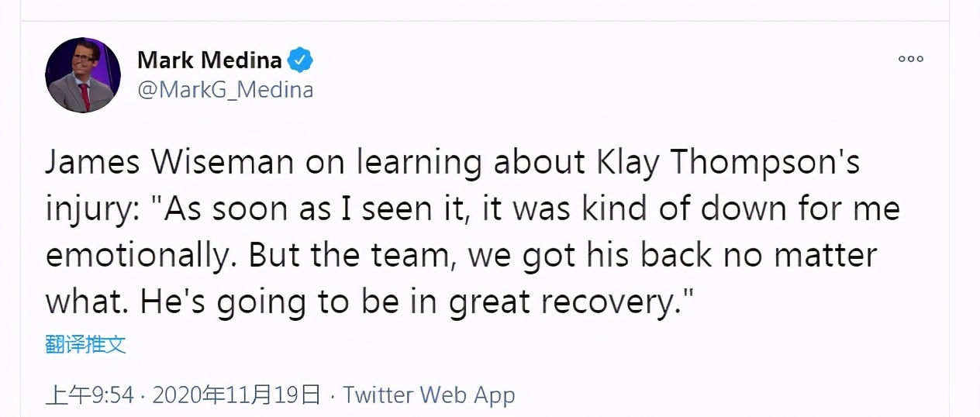The height and width of the screenshot is (417, 980).
Task: Click the blue verified badge icon
Action: [301, 60]
